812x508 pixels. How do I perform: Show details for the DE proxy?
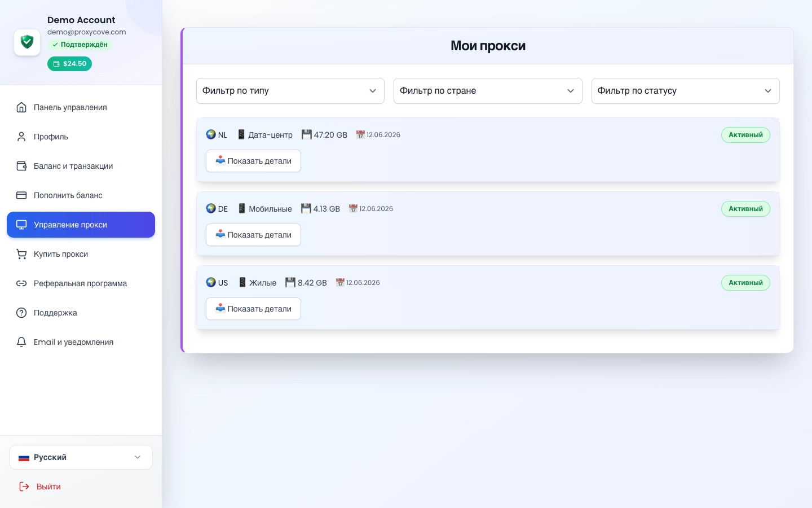click(253, 235)
